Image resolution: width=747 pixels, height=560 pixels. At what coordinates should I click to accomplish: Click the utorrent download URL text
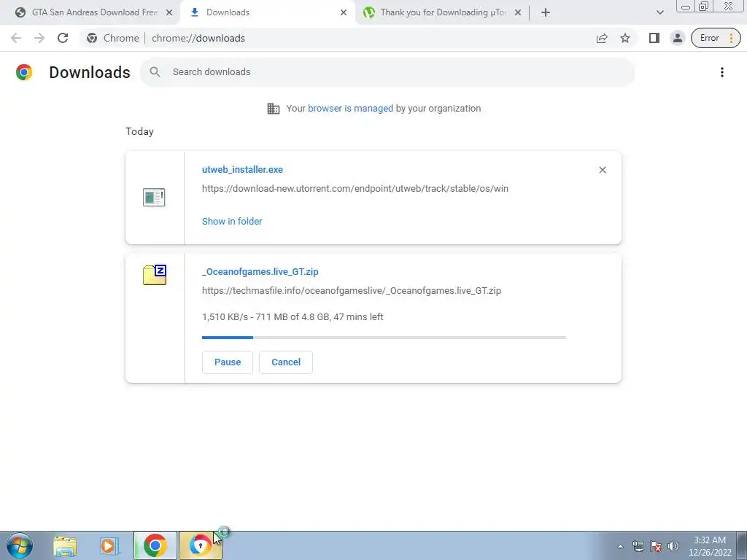click(355, 189)
